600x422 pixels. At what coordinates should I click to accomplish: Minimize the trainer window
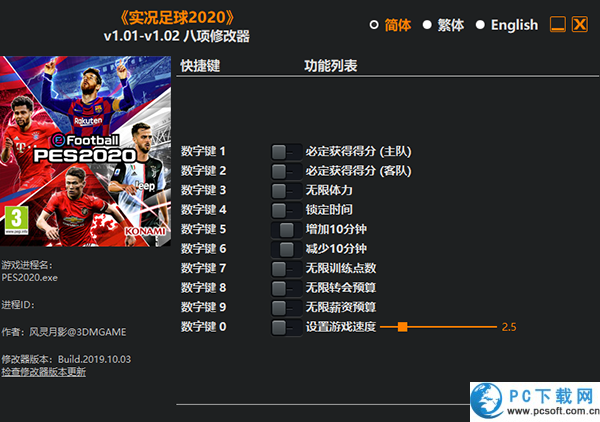[558, 24]
